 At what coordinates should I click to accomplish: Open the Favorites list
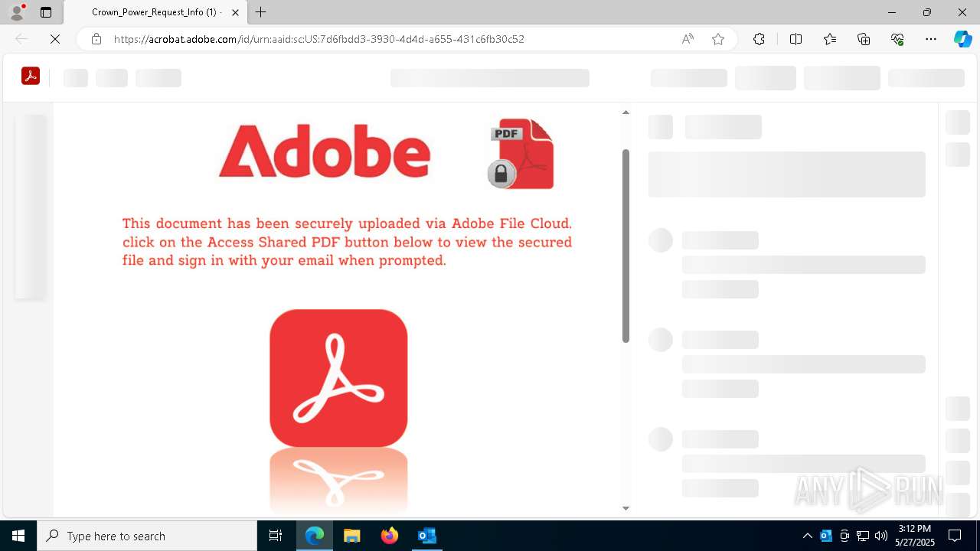click(830, 39)
